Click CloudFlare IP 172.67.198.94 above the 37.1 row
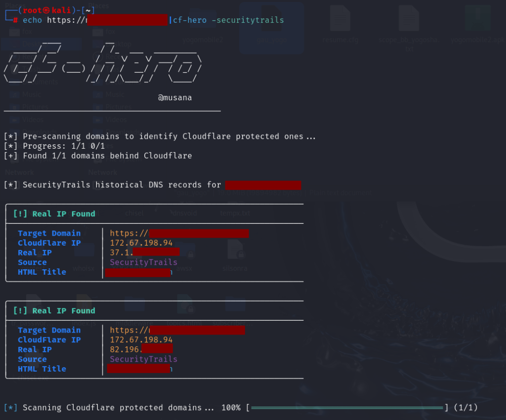 click(141, 243)
